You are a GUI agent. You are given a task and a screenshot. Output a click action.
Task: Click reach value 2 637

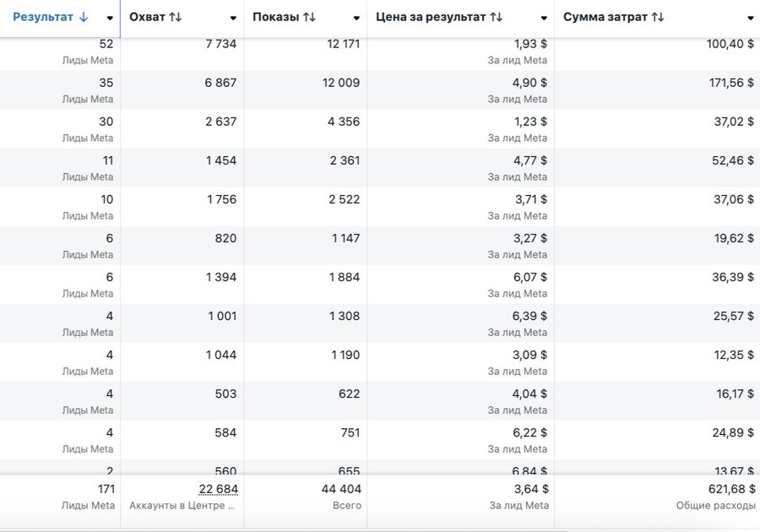pyautogui.click(x=221, y=122)
